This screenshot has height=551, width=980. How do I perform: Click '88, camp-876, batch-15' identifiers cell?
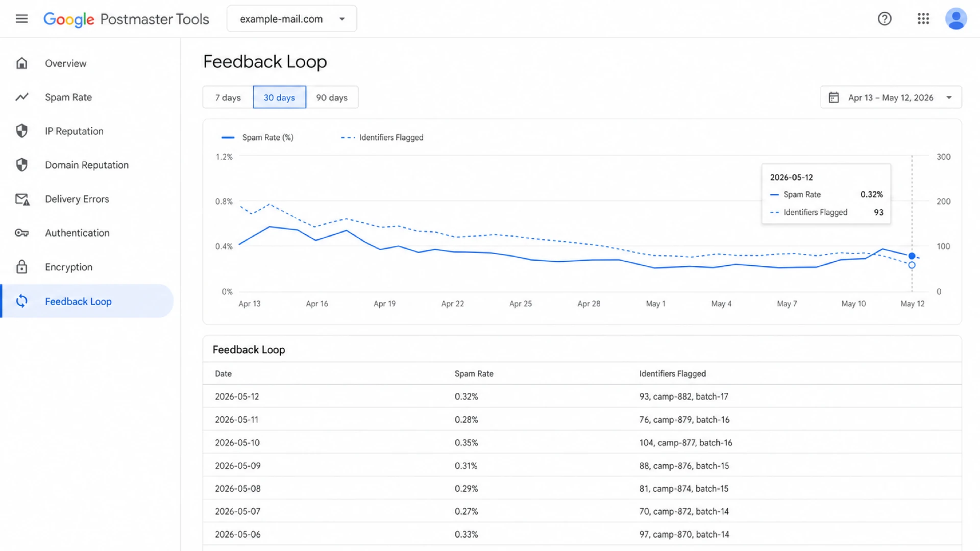tap(684, 466)
